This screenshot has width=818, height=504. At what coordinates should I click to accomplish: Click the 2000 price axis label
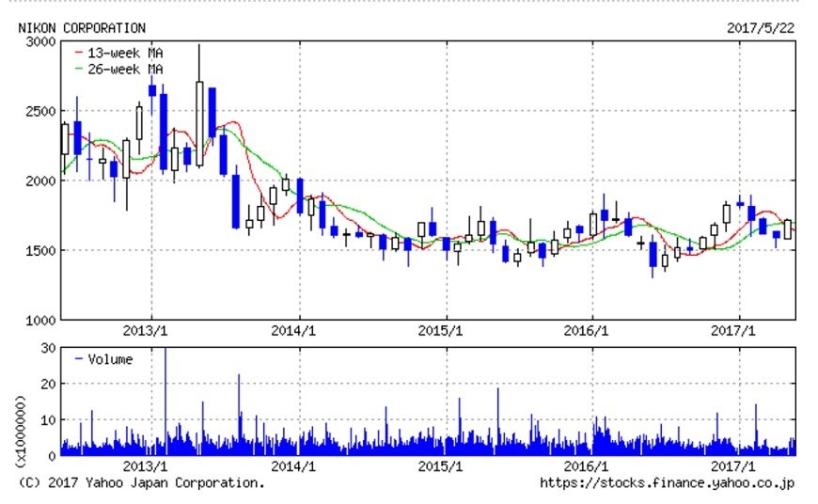(40, 181)
